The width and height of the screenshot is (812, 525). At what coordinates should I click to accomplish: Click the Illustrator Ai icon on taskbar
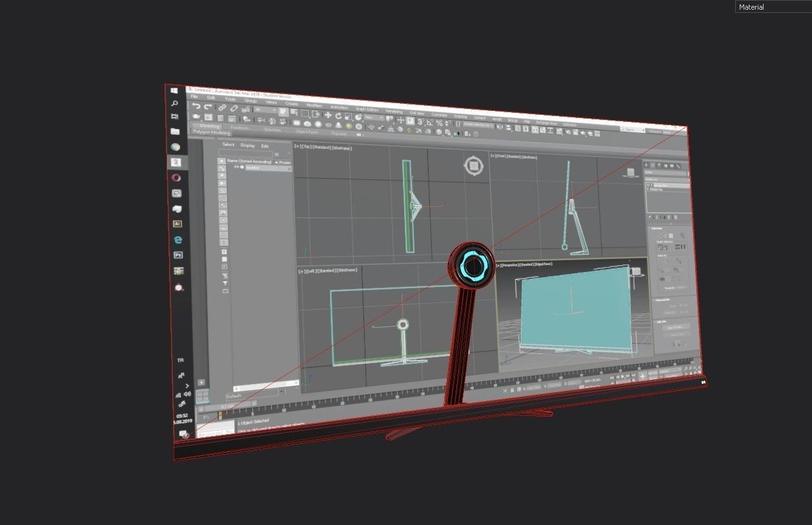click(x=178, y=224)
